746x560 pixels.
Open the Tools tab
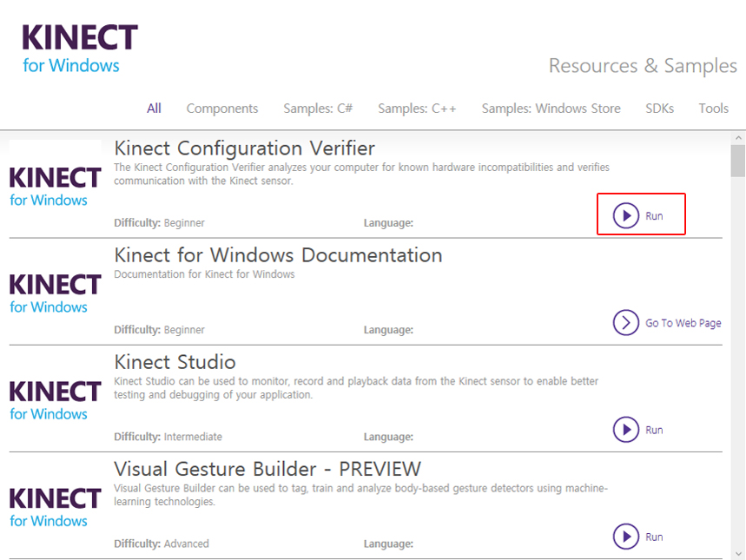pos(713,109)
